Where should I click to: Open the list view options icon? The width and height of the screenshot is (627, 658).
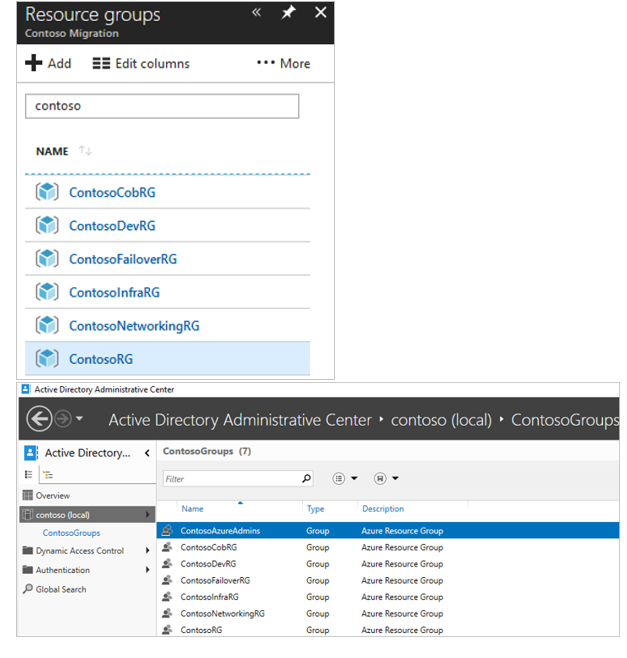tap(339, 478)
